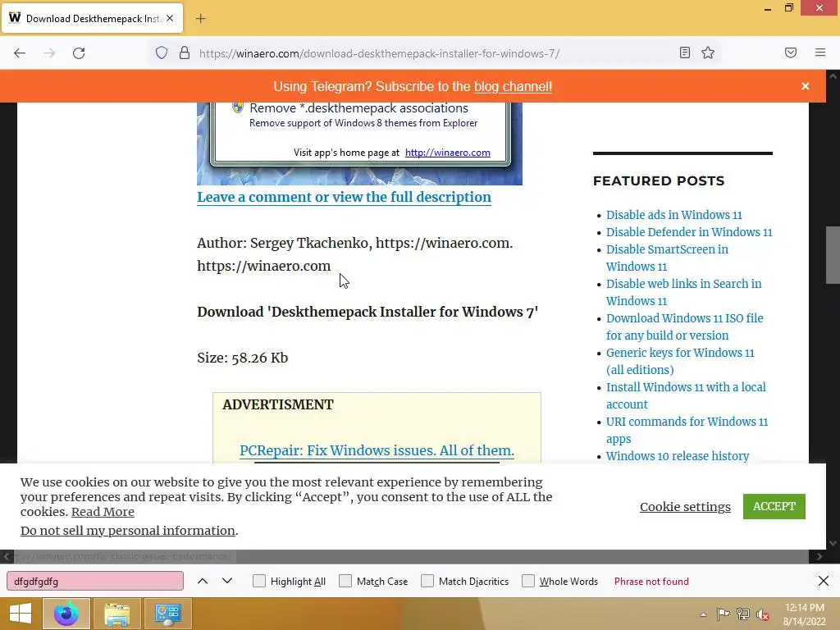Screen dimensions: 840x630
Task: Click the forward navigation arrow
Action: (49, 53)
